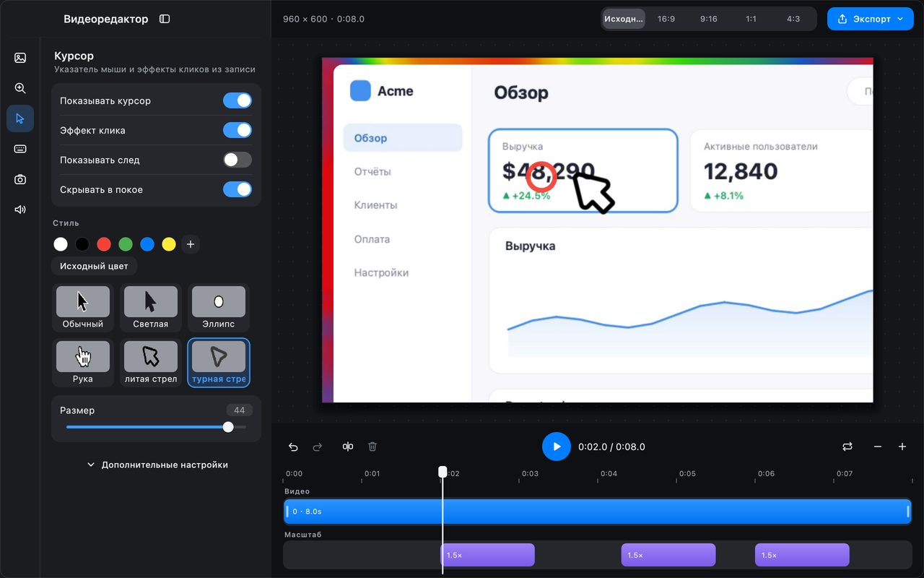Select the Эллипс cursor style
924x578 pixels.
pyautogui.click(x=219, y=308)
